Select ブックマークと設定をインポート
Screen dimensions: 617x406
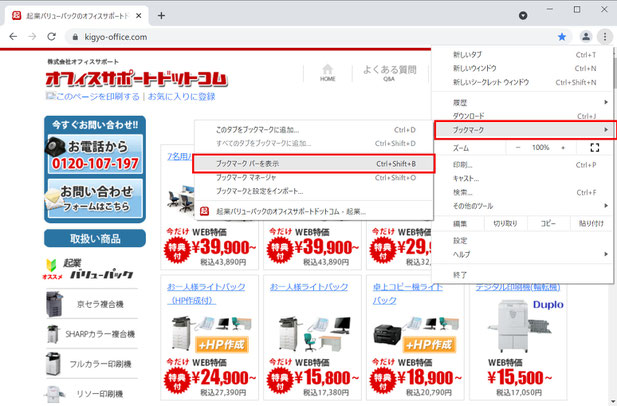[314, 191]
